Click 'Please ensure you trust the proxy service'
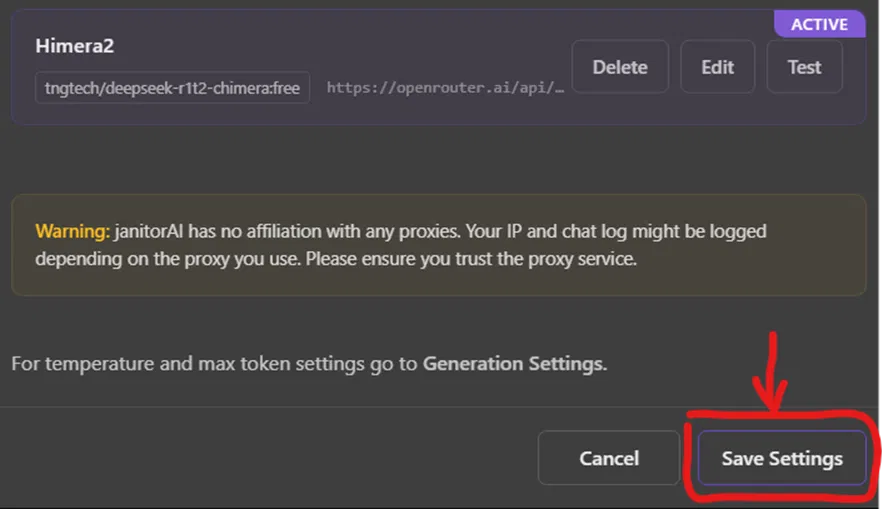Viewport: 883px width, 509px height. [x=470, y=258]
